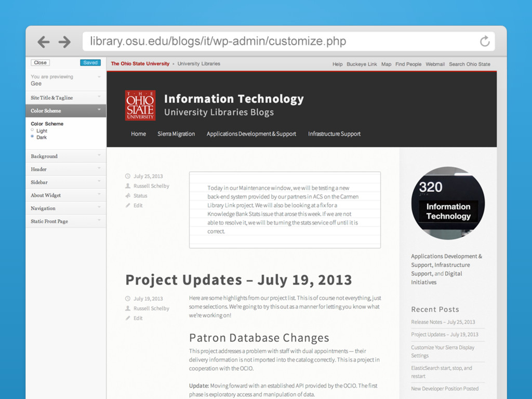Viewport: 532px width, 399px height.
Task: Open Customize Your Sierra Display Settings
Action: [x=443, y=352]
